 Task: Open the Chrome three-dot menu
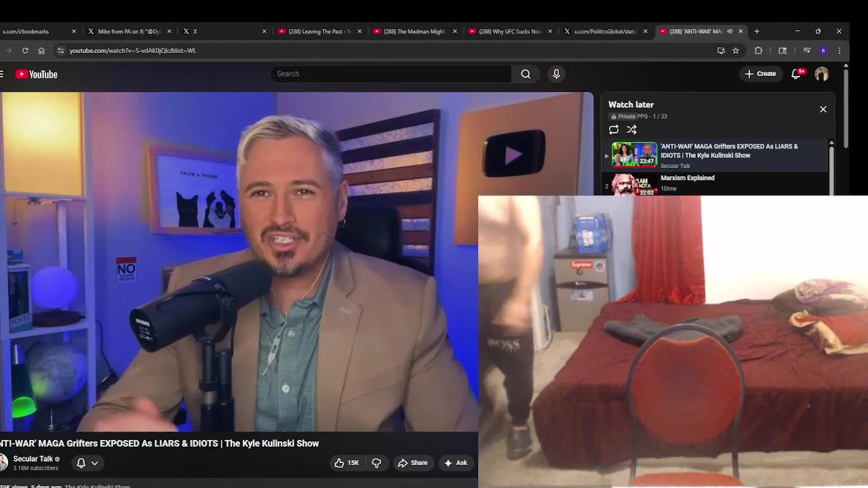tap(840, 50)
